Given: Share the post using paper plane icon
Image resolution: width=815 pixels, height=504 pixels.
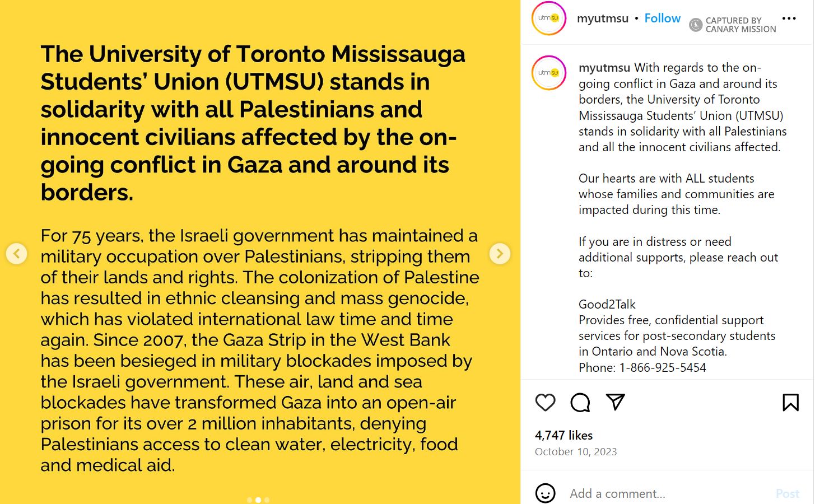Looking at the screenshot, I should [615, 402].
